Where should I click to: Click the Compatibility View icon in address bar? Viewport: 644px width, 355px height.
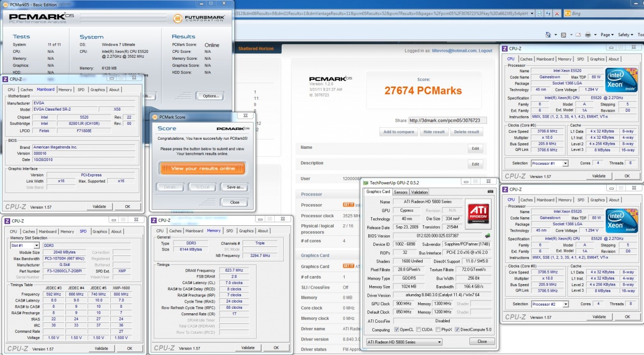(539, 13)
